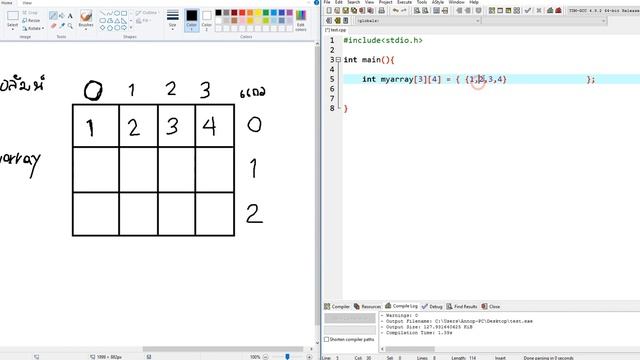Screen dimensions: 640x360
Task: Select the Color 1 button in Paint
Action: point(191,20)
